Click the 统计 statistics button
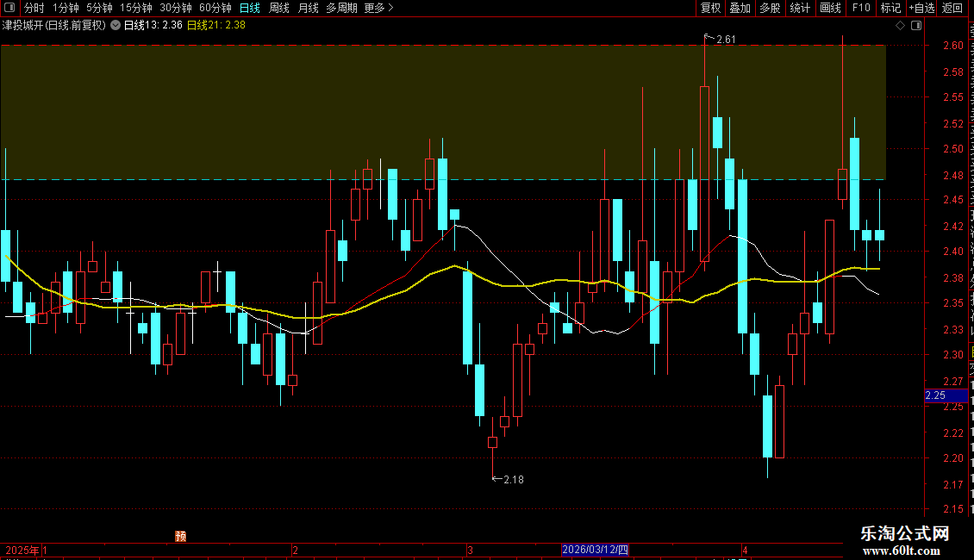 (x=799, y=8)
